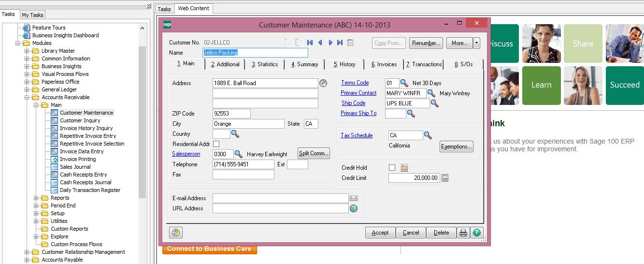The image size is (644, 264).
Task: Toggle Residential Addr checkbox
Action: (x=216, y=144)
